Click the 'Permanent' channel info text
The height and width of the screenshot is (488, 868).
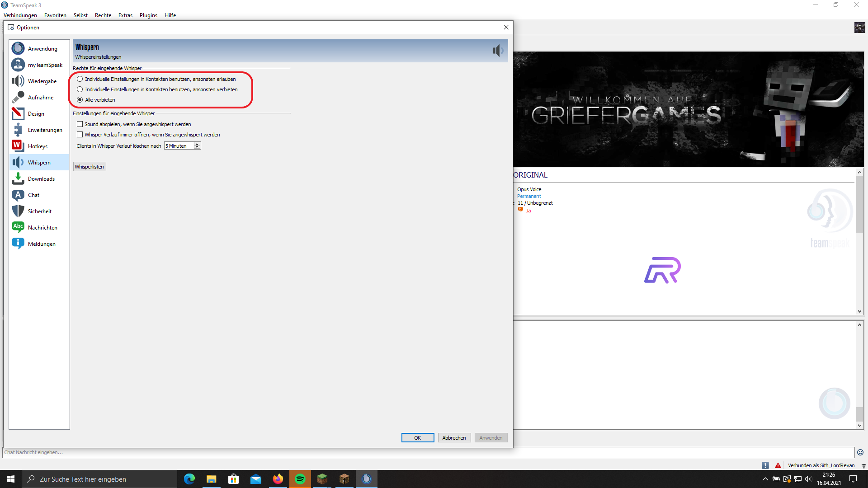point(529,196)
